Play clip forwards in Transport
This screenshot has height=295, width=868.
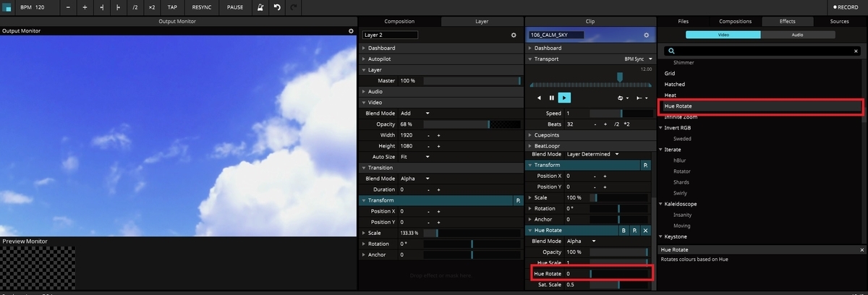tap(565, 98)
